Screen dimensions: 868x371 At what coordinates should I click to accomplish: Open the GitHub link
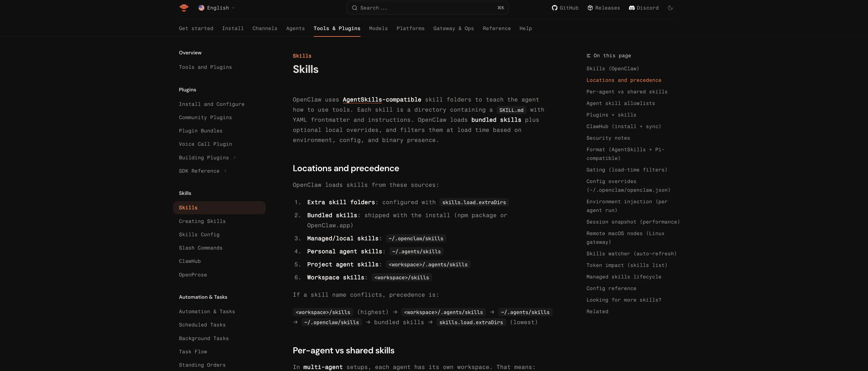[x=565, y=8]
